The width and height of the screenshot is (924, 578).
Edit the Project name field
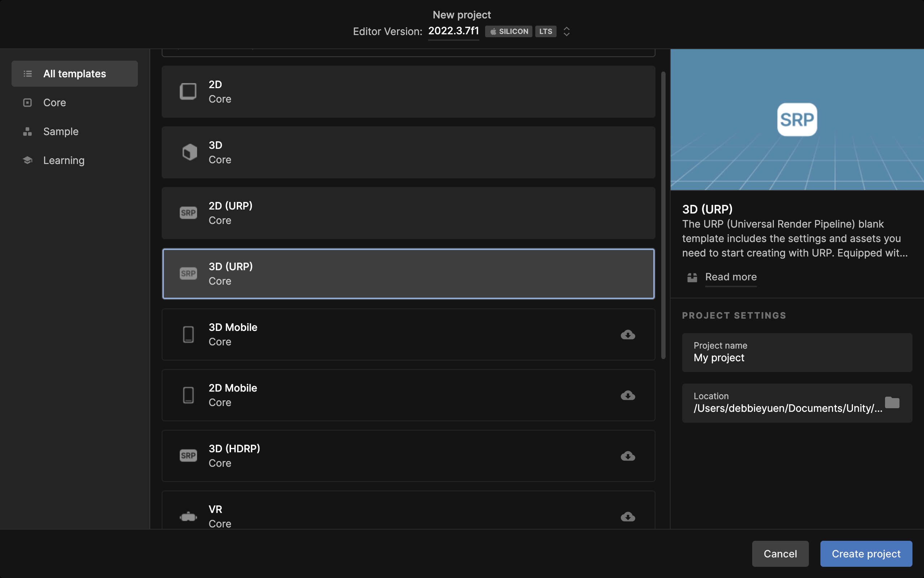tap(797, 353)
